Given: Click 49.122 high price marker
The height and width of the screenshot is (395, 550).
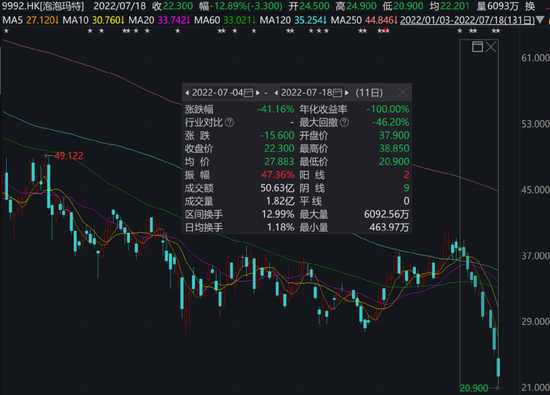Looking at the screenshot, I should tap(68, 156).
